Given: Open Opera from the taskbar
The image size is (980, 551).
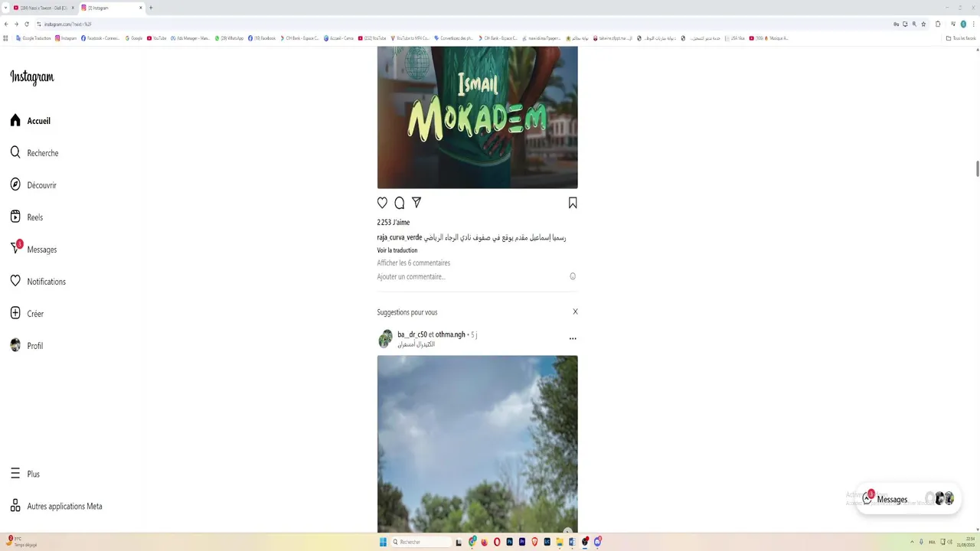Looking at the screenshot, I should coord(497,542).
